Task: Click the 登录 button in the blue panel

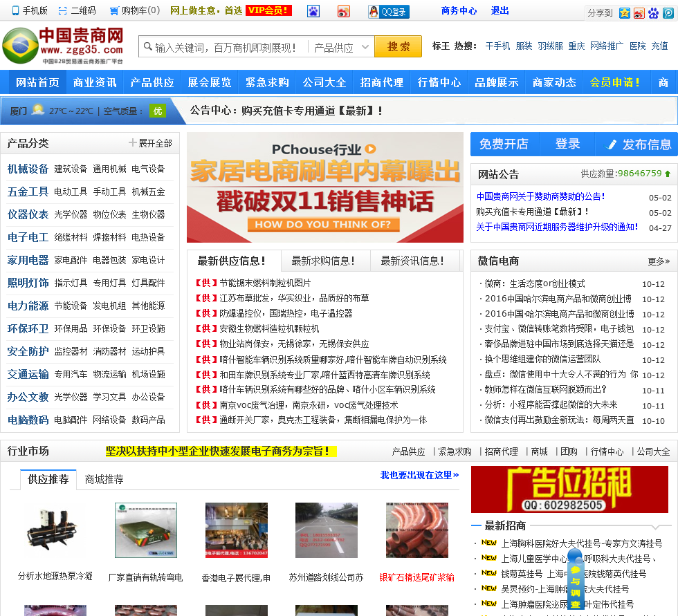Action: click(x=567, y=144)
